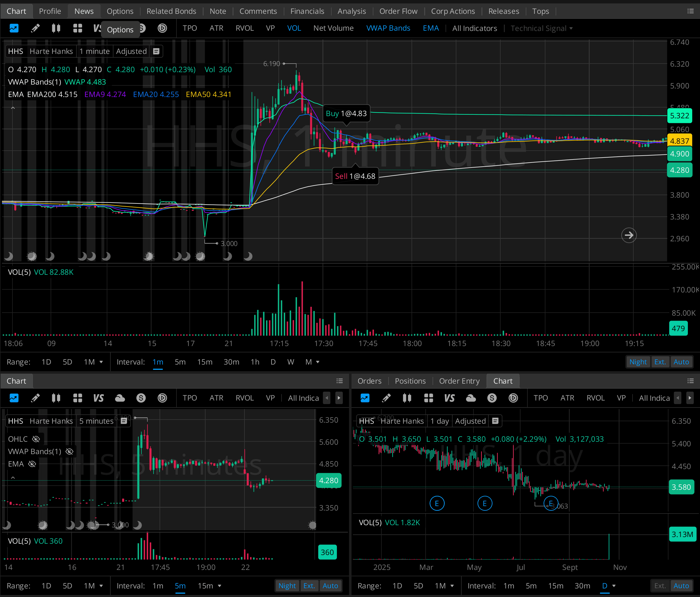Click the replay icon in bottom-right chart toolbar
Screen dimensions: 700x597
[513, 398]
